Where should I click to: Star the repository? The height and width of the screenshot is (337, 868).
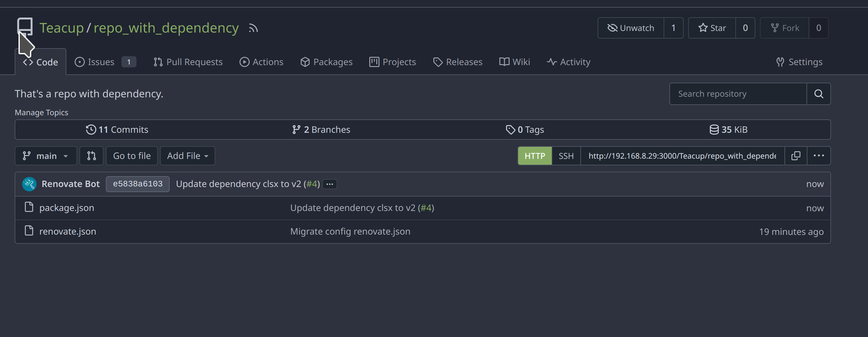(712, 28)
